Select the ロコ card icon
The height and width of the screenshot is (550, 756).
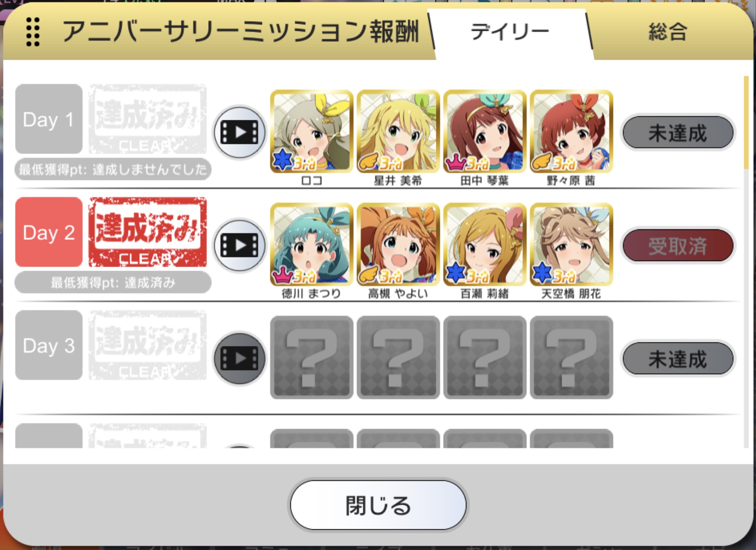pyautogui.click(x=311, y=132)
